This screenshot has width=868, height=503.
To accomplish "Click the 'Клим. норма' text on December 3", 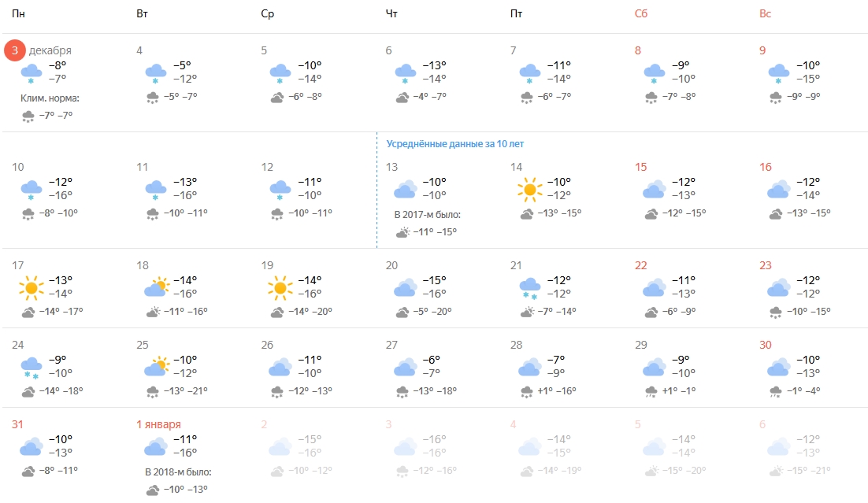I will pyautogui.click(x=50, y=98).
